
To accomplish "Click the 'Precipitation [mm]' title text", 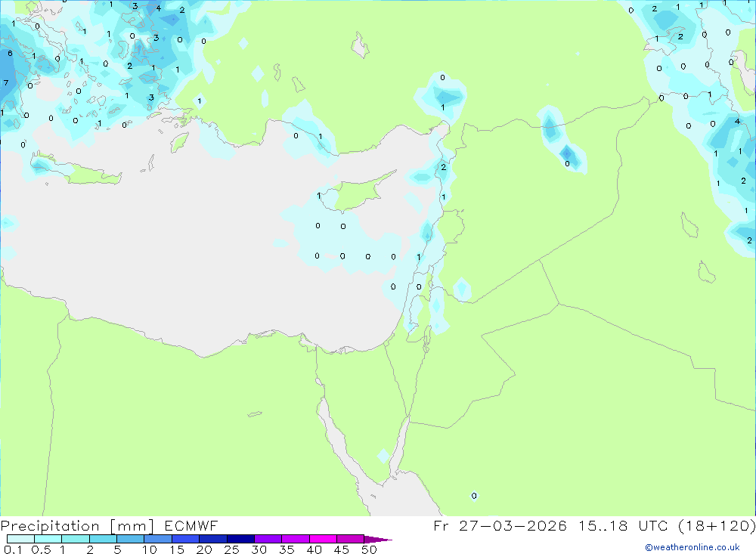I will [x=77, y=526].
